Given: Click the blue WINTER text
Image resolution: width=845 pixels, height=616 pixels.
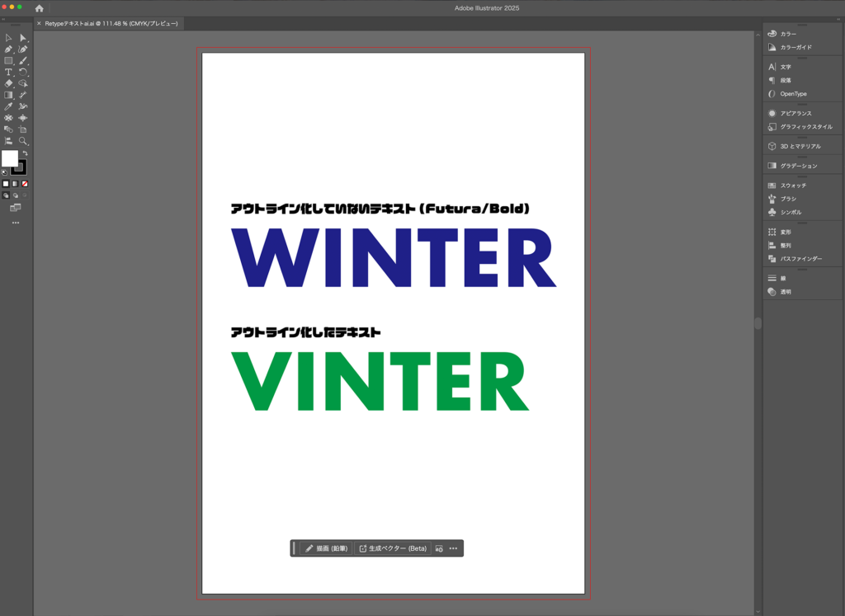Looking at the screenshot, I should 394,257.
